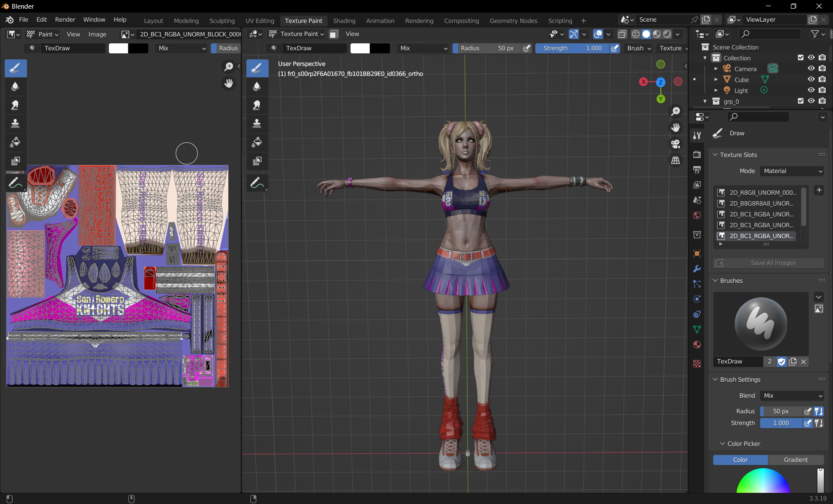Uncheck the Collection exclude checkbox

800,58
